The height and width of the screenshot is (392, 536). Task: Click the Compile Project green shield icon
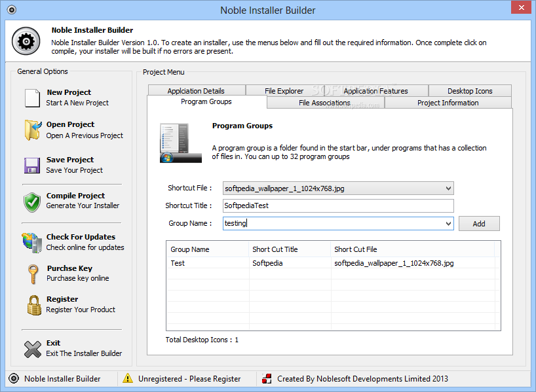tap(32, 202)
